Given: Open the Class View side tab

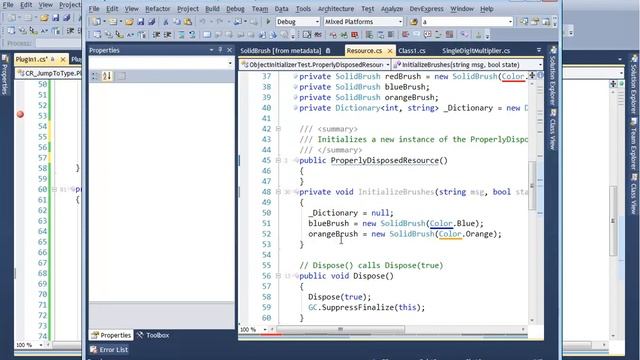Looking at the screenshot, I should pyautogui.click(x=553, y=130).
